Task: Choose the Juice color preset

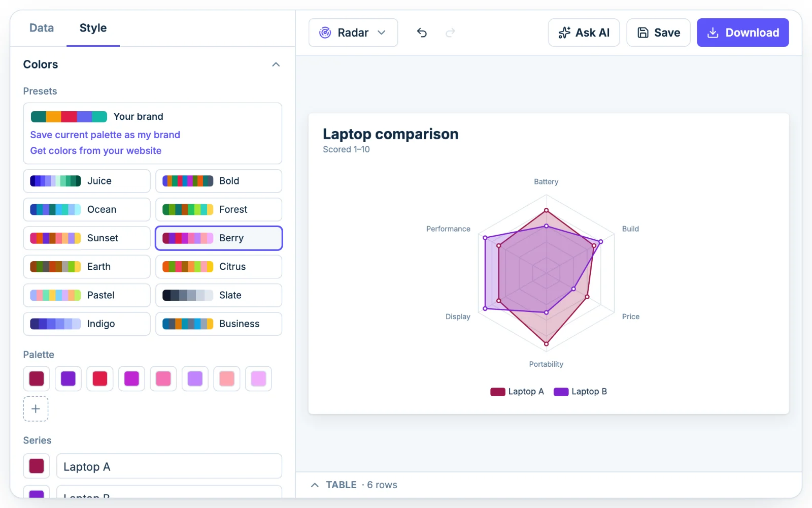Action: click(87, 181)
